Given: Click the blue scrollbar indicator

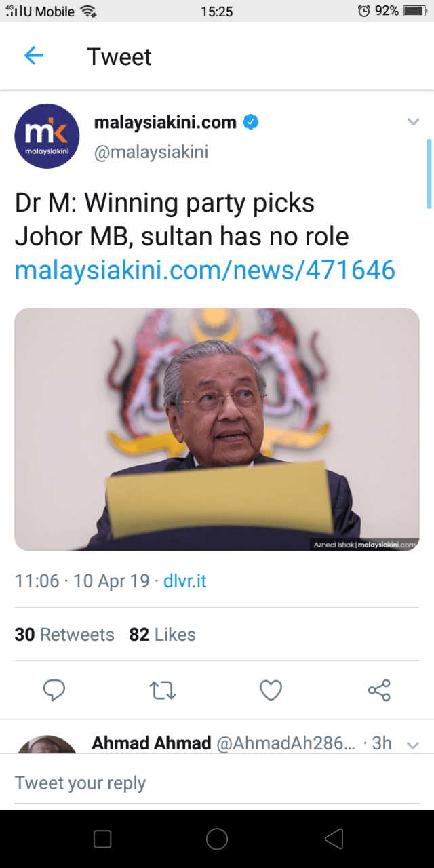Looking at the screenshot, I should tap(429, 174).
